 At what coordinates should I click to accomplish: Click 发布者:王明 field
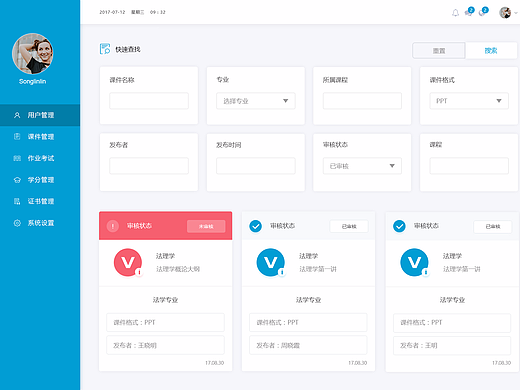(452, 345)
